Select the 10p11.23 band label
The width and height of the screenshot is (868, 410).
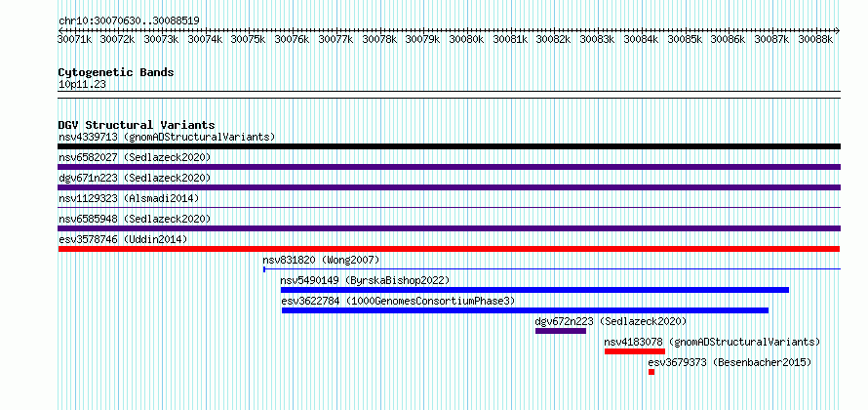pos(82,85)
